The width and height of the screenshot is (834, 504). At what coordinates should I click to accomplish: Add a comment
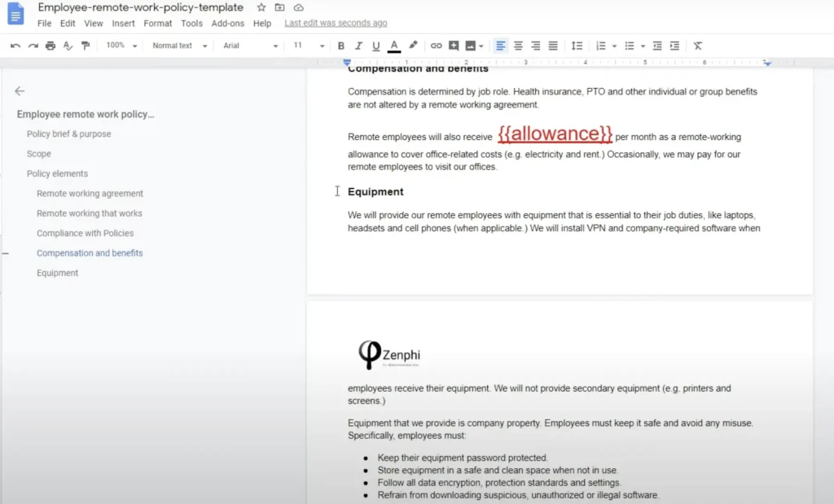454,46
